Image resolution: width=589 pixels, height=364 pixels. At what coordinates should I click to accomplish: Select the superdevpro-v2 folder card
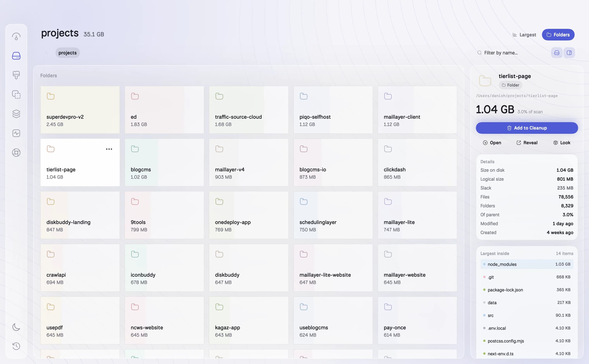80,110
